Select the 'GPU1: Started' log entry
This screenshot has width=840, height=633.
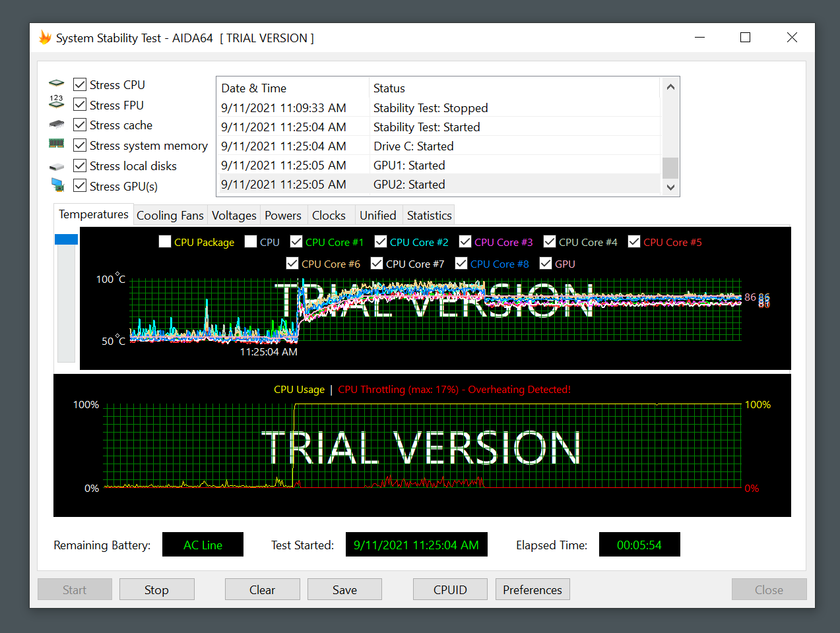(439, 165)
